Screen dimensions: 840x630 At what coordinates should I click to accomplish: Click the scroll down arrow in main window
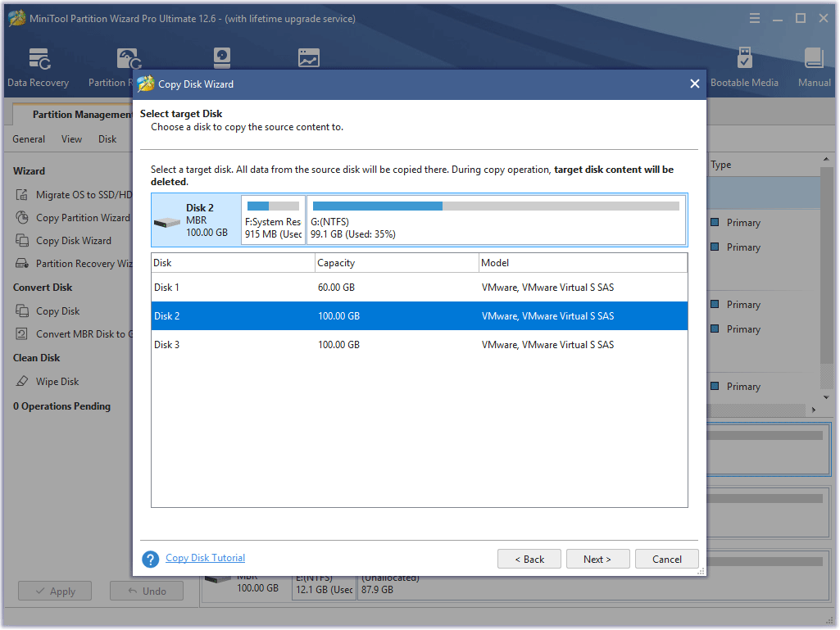click(x=826, y=397)
